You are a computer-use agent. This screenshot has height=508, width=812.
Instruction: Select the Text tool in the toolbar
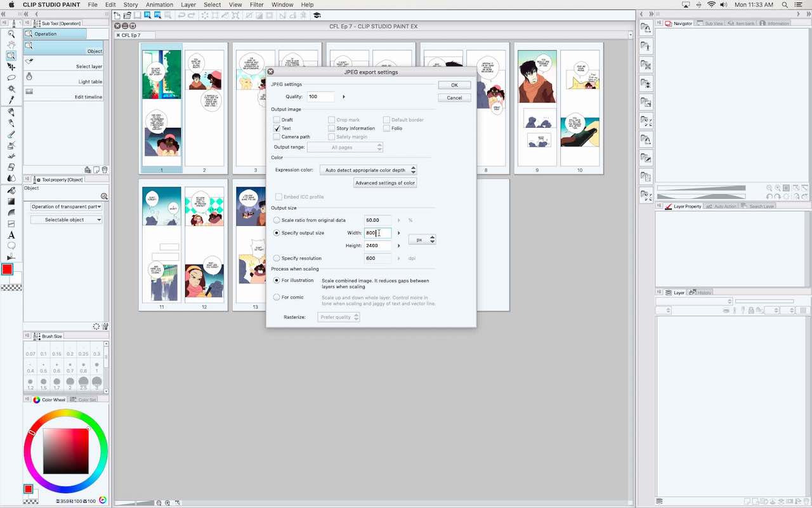[x=11, y=235]
